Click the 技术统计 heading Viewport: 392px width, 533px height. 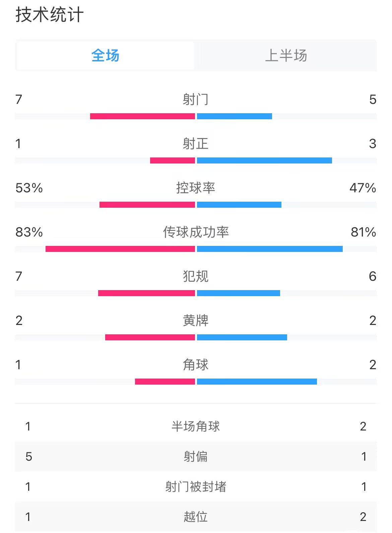tap(49, 15)
